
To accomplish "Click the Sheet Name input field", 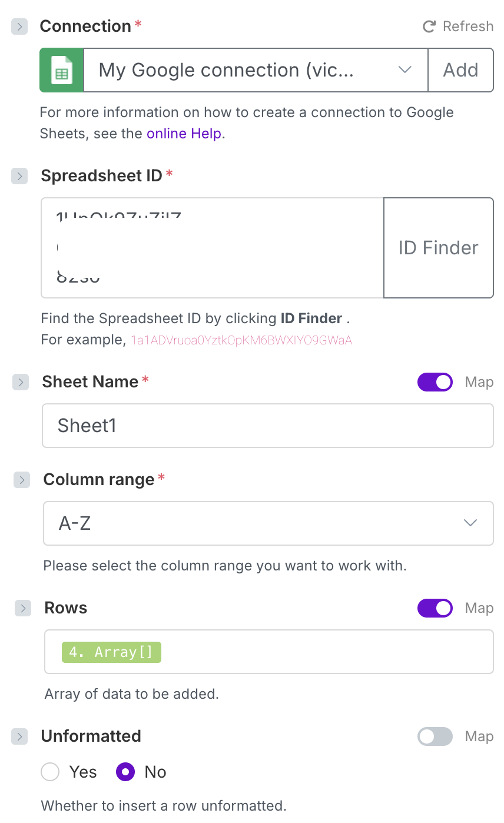I will point(268,426).
